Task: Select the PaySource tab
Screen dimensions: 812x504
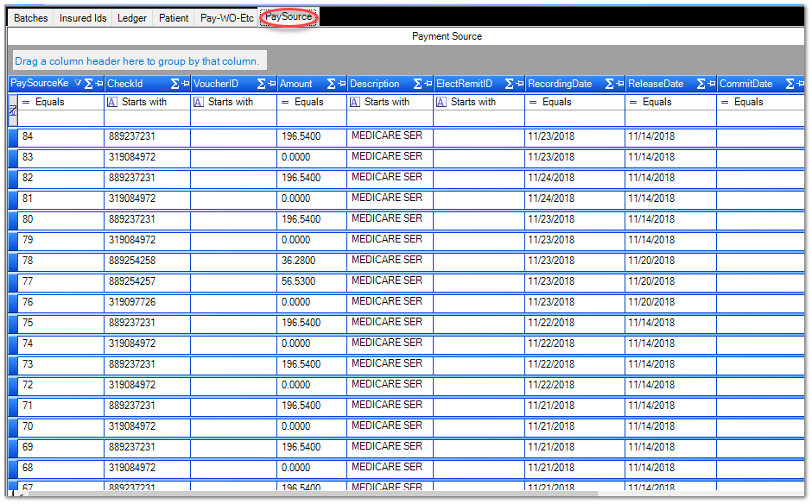Action: click(x=289, y=17)
